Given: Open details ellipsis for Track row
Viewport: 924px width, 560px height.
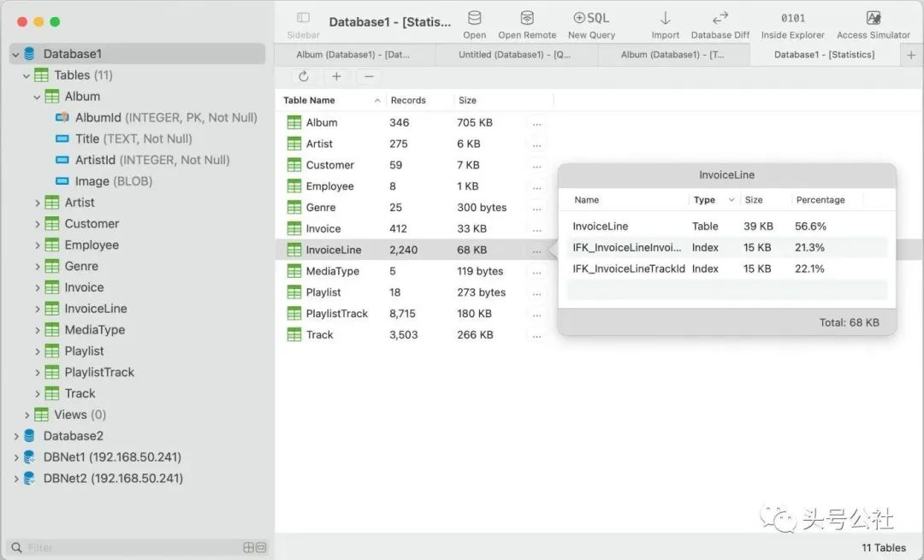Looking at the screenshot, I should 536,335.
